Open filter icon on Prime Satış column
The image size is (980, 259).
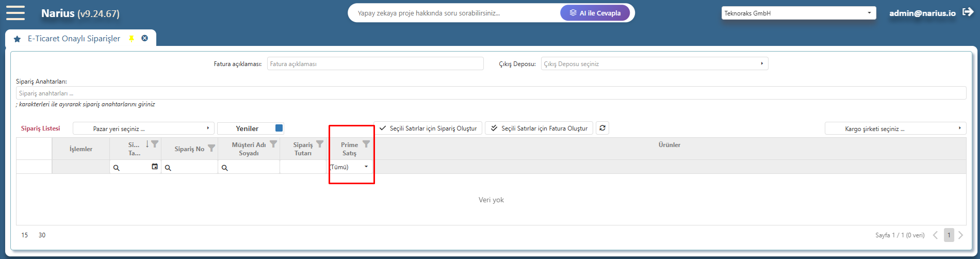366,144
